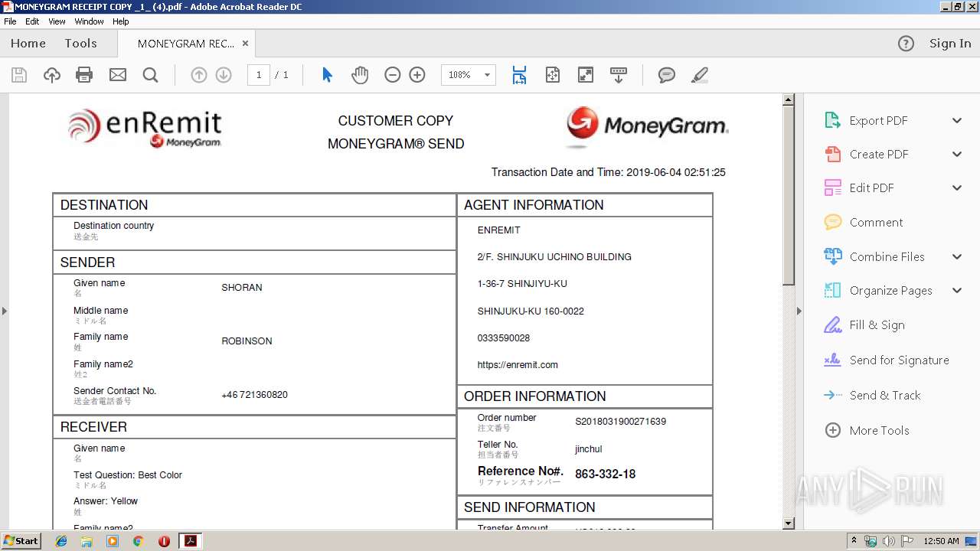Expand the Edit PDF chevron
The height and width of the screenshot is (551, 980).
coord(957,187)
